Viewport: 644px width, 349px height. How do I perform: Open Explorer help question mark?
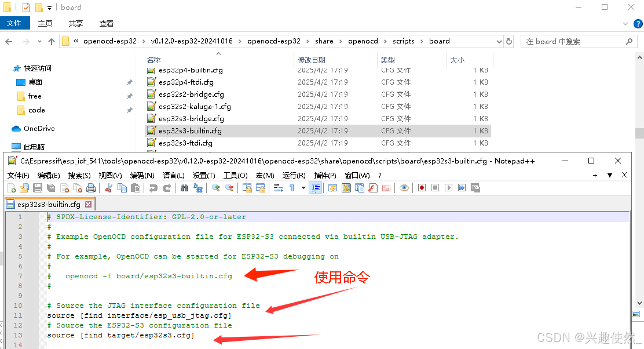[x=638, y=24]
